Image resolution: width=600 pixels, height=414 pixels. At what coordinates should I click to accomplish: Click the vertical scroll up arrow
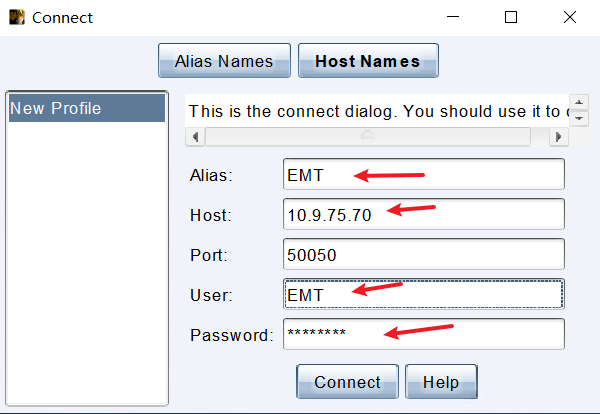tap(580, 105)
